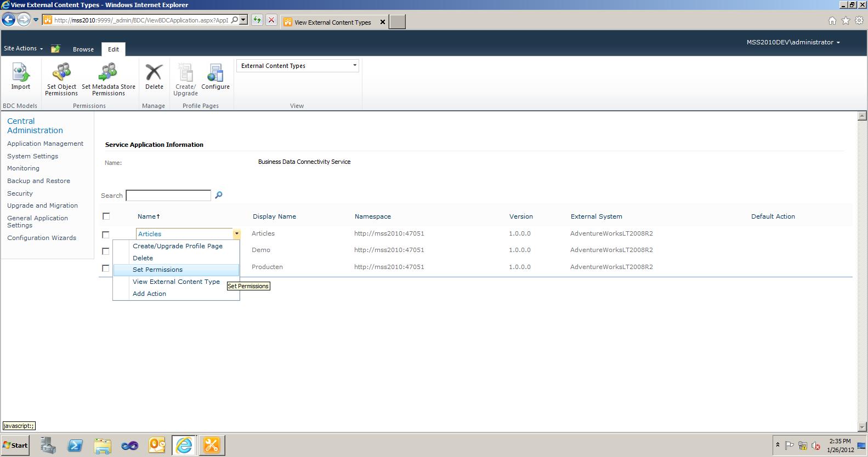868x457 pixels.
Task: Click the vertical scrollbar down arrow
Action: 861,426
